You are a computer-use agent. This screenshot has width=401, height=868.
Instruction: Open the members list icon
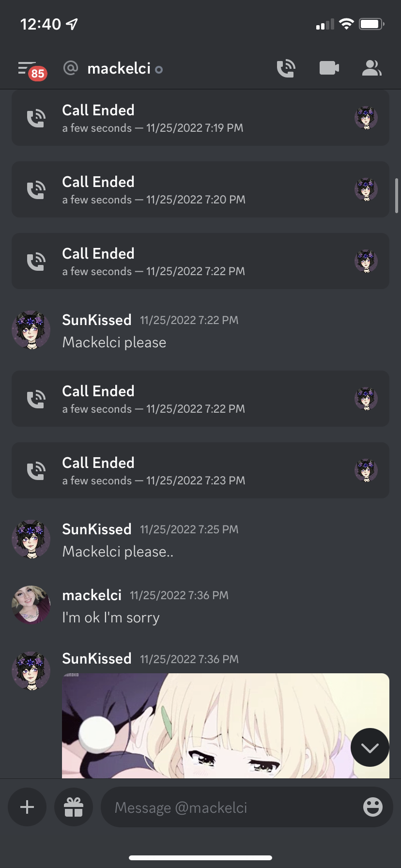[x=372, y=68]
